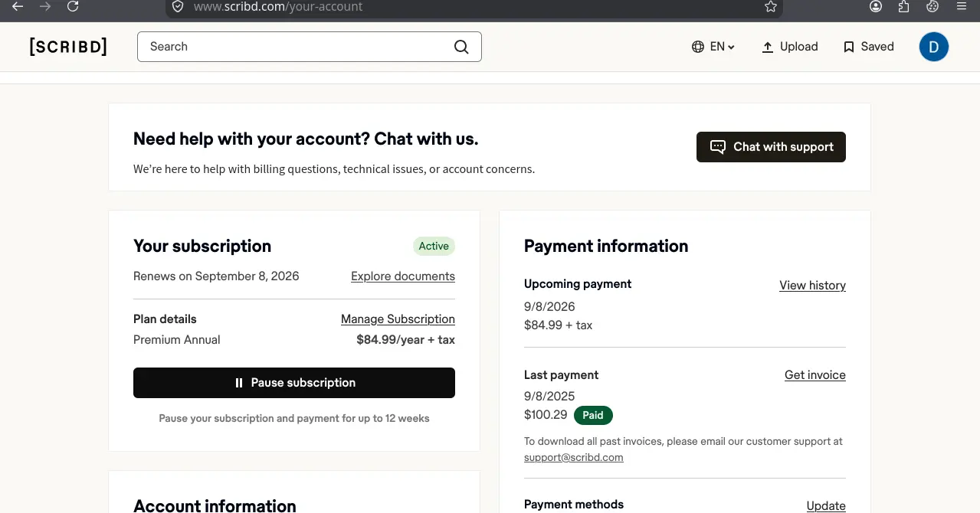The image size is (980, 513).
Task: Click the Upload button
Action: pyautogui.click(x=790, y=47)
